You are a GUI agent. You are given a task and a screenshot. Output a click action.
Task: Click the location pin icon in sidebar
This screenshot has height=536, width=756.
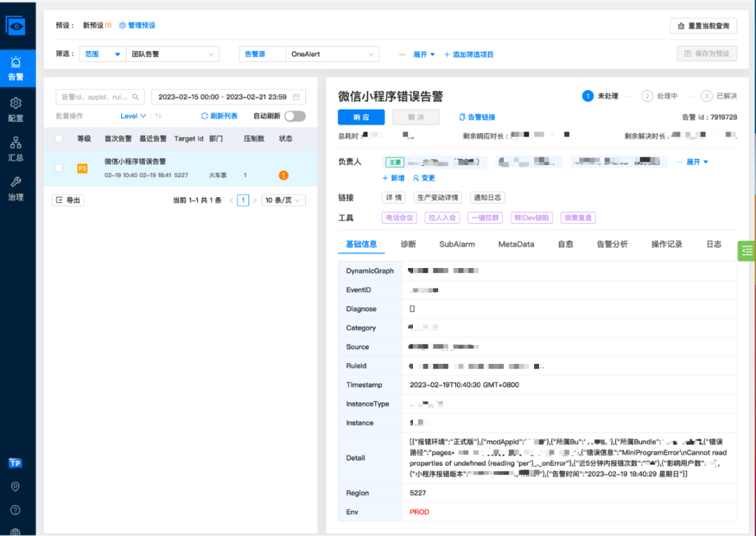coord(15,486)
